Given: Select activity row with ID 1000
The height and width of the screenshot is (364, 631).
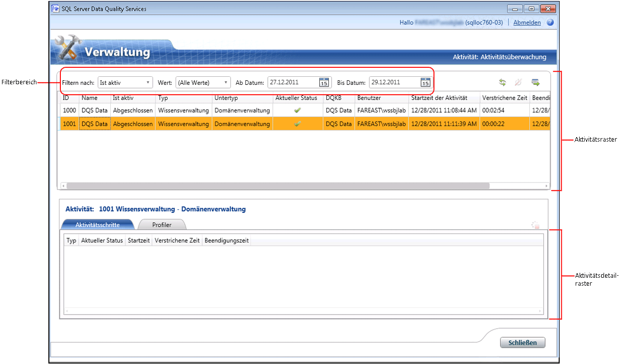Looking at the screenshot, I should click(69, 110).
